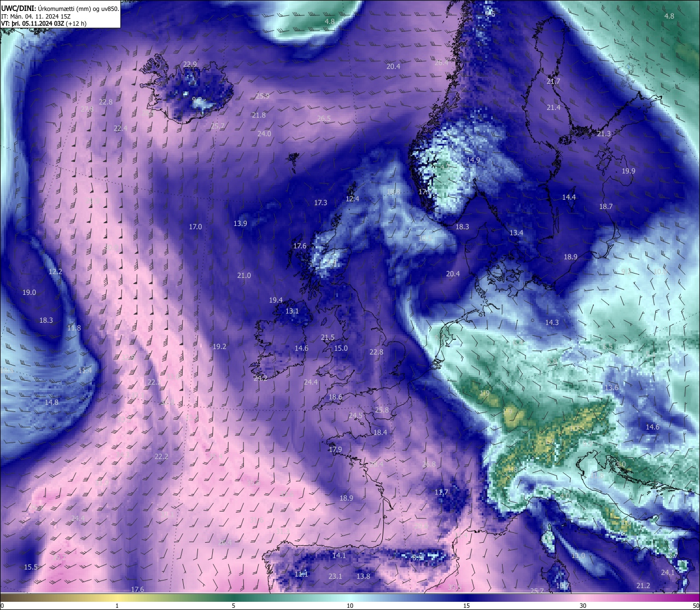The width and height of the screenshot is (700, 610).
Task: Click the 18.6 value over Cornwall
Action: (x=335, y=397)
